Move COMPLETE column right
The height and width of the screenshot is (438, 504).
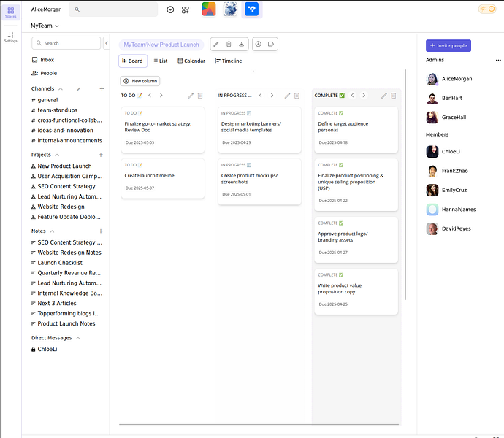click(364, 95)
